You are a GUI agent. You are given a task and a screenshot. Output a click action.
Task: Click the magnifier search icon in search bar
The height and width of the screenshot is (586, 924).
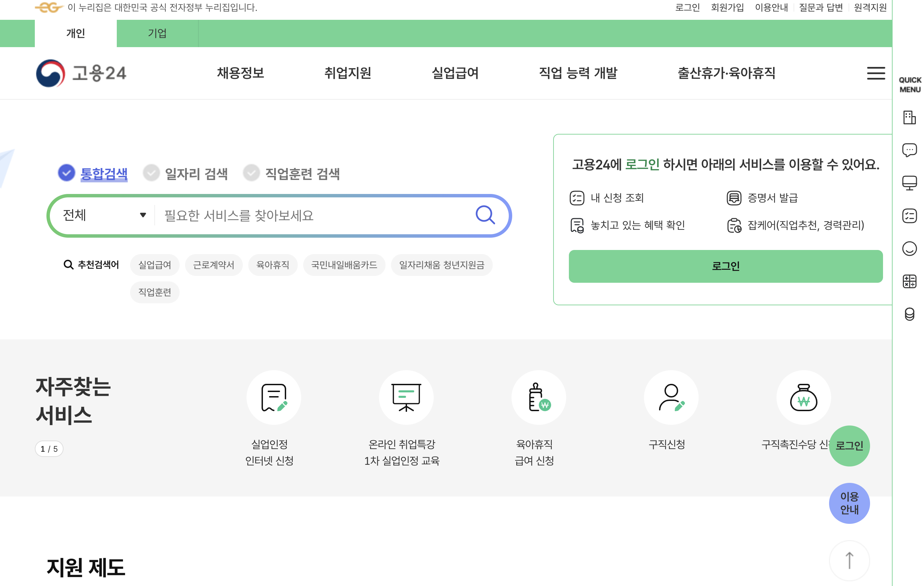(485, 215)
